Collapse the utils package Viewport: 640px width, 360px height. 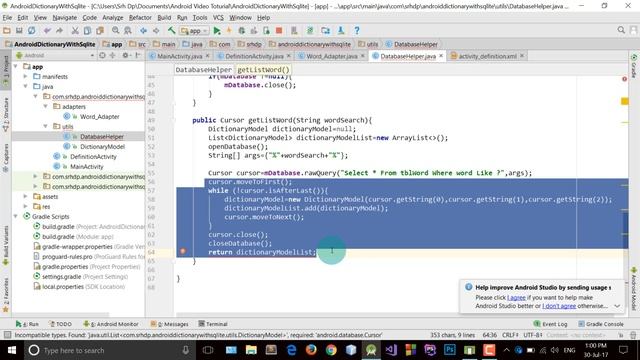(45, 126)
